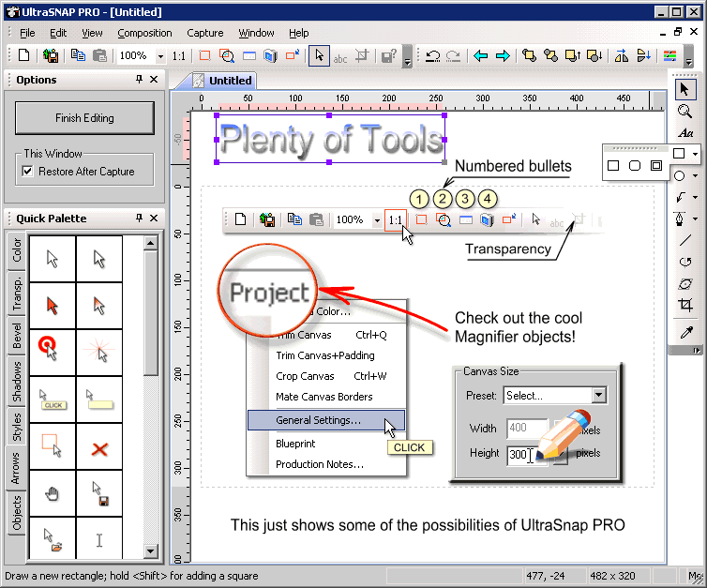This screenshot has width=707, height=588.
Task: Select the selection arrow tool in right toolbar
Action: click(x=684, y=89)
